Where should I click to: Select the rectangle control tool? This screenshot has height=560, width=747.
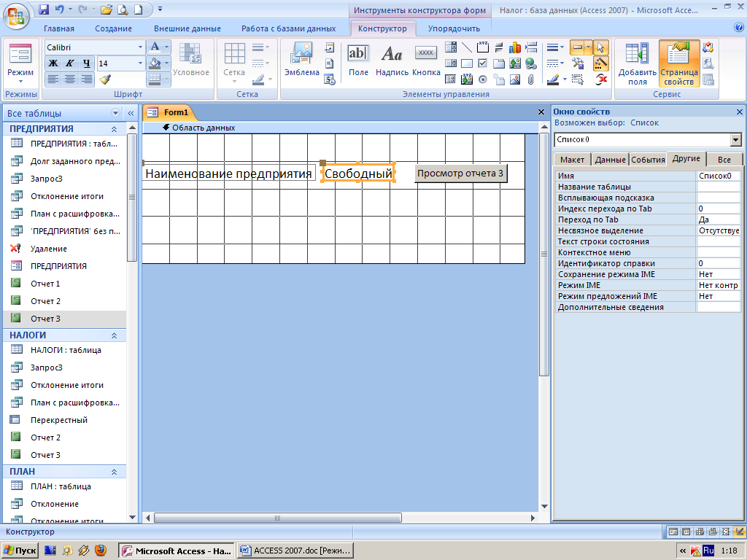pyautogui.click(x=467, y=63)
